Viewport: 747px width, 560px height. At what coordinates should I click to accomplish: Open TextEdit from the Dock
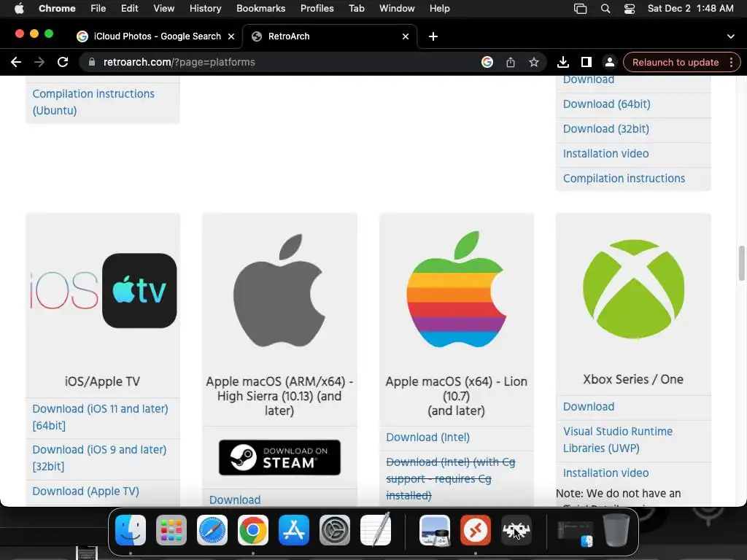click(x=376, y=530)
